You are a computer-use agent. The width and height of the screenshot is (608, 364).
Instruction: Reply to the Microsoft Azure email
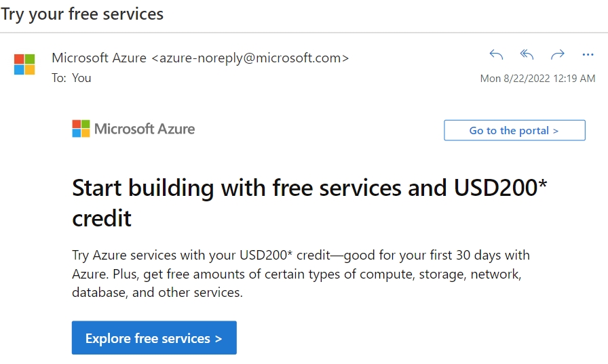(x=496, y=55)
